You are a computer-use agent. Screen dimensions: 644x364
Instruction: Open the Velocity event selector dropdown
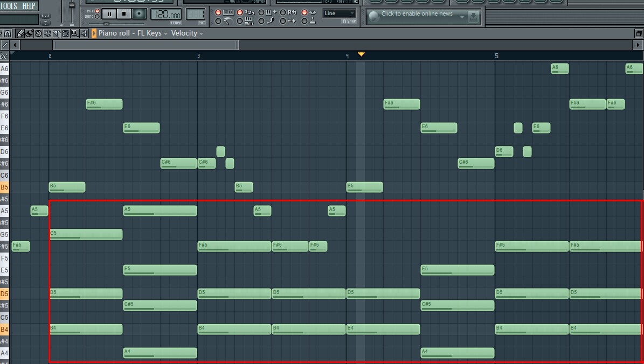[187, 33]
